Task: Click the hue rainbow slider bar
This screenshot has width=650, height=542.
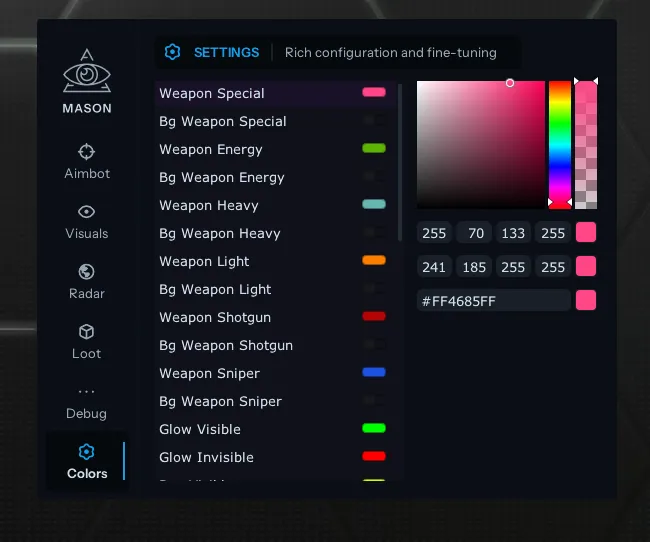Action: (560, 144)
